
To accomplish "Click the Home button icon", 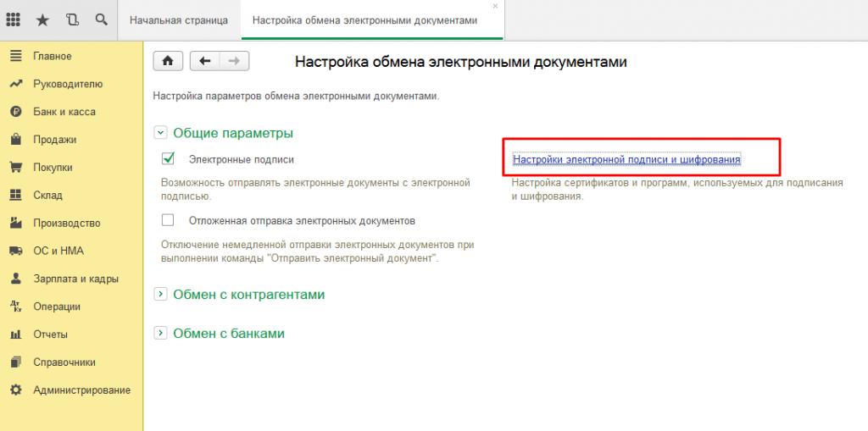I will (x=168, y=60).
